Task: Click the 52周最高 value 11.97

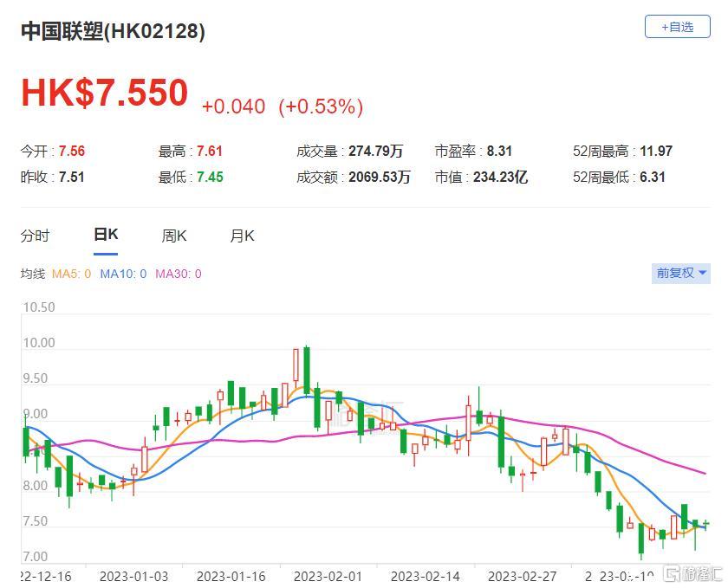Action: click(x=656, y=151)
